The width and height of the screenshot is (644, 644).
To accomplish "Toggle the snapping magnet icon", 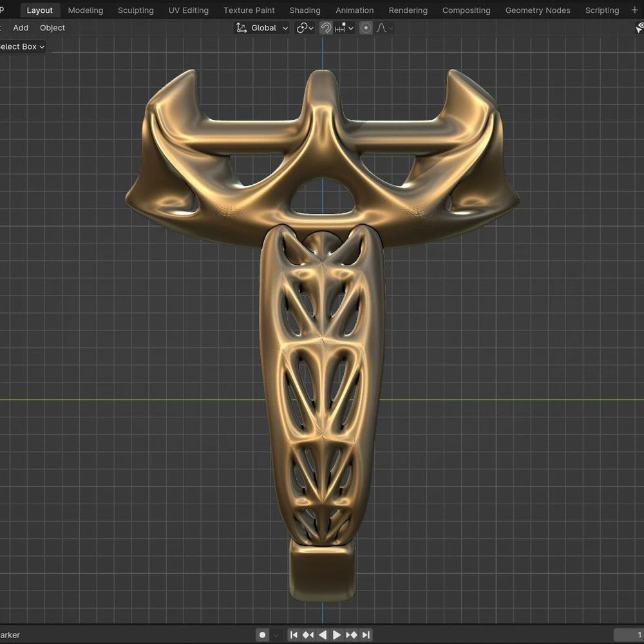I will pyautogui.click(x=326, y=28).
